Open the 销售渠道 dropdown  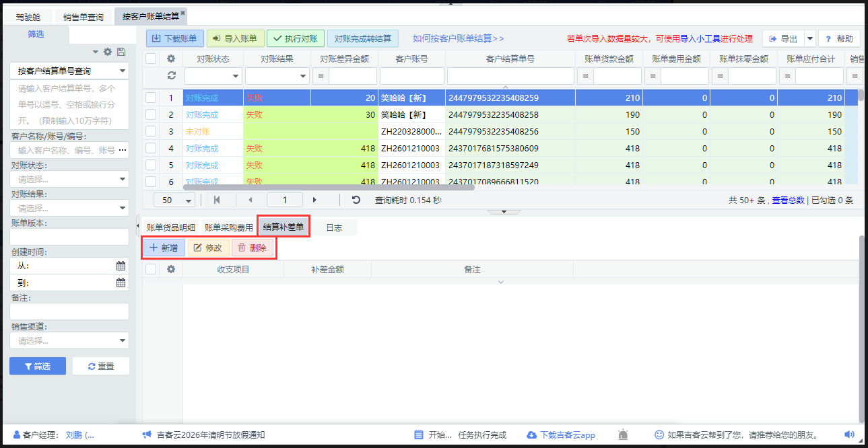click(x=69, y=341)
